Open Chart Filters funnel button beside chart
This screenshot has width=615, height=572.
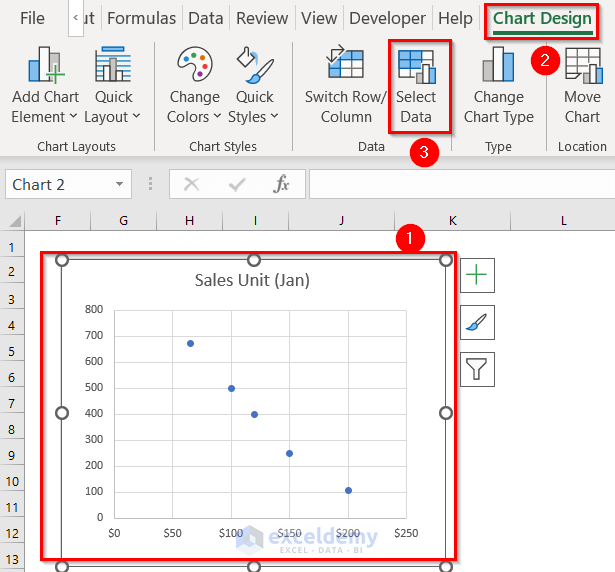[x=477, y=369]
